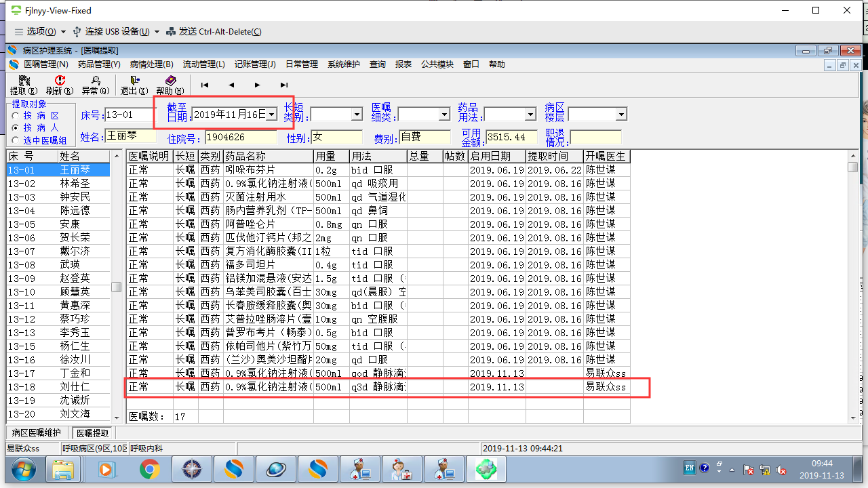Open the green puzzle taskbar icon
This screenshot has height=488, width=868.
tap(486, 469)
